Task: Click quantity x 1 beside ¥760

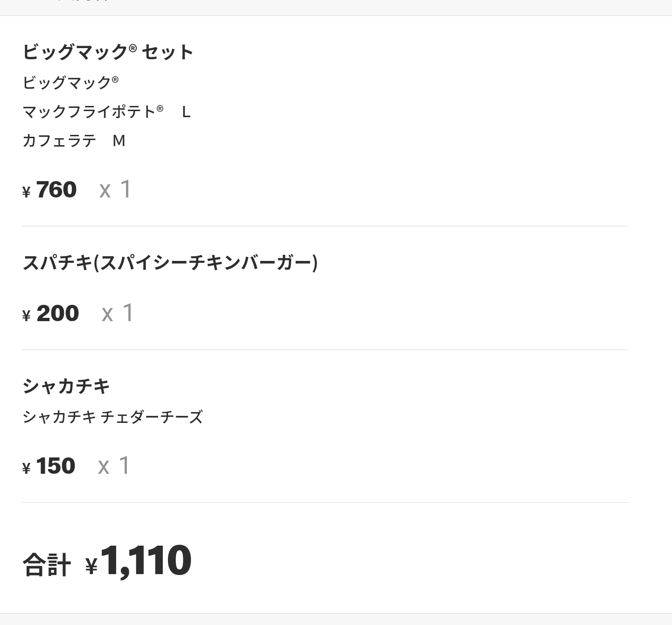Action: pos(115,190)
